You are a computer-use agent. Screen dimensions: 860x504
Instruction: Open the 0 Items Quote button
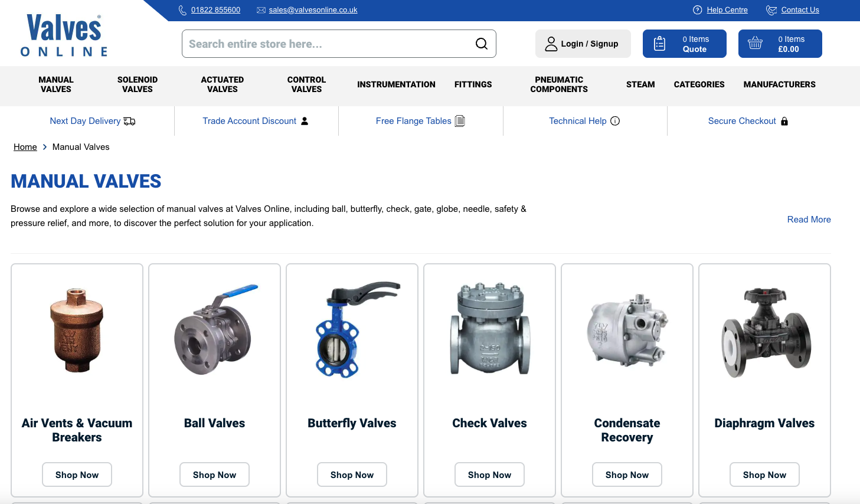(685, 44)
